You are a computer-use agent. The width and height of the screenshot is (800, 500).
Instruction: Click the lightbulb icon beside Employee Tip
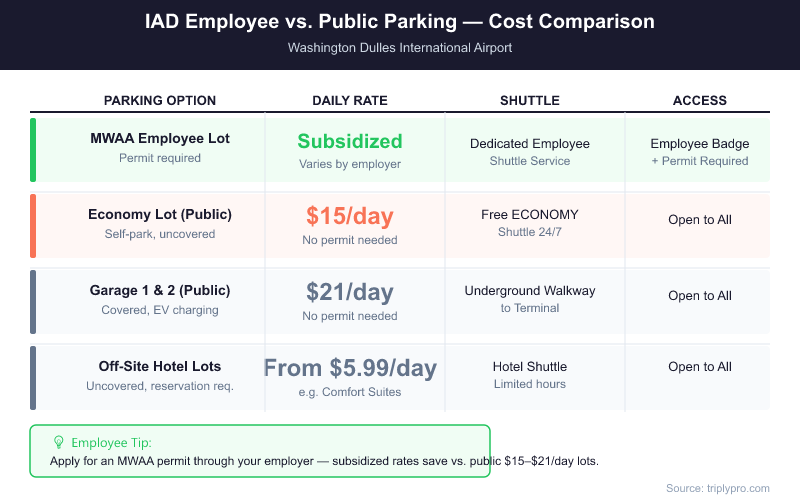[59, 442]
